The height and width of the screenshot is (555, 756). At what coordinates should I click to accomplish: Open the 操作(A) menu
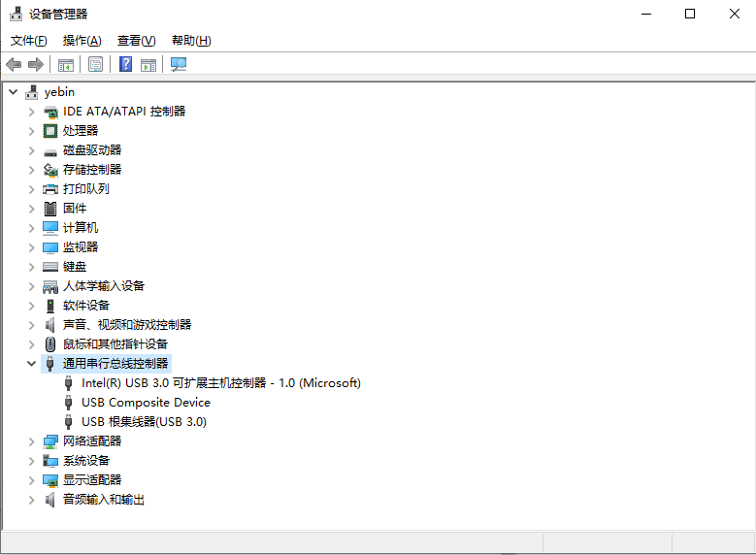[82, 41]
